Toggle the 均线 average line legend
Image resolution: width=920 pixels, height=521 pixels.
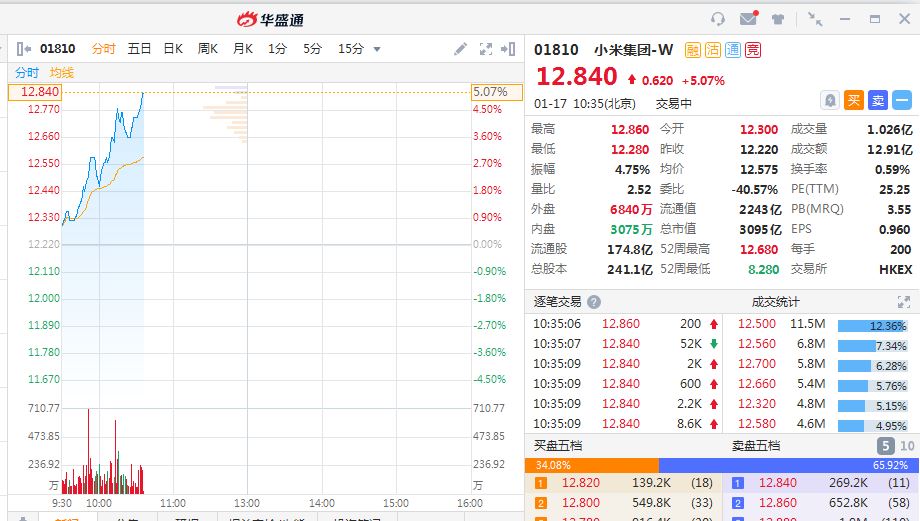(x=62, y=73)
